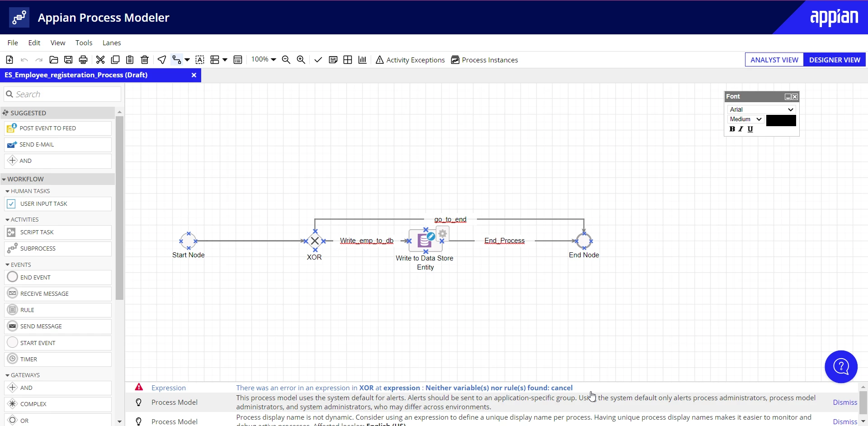Click the User Input Task palette item
The height and width of the screenshot is (426, 868).
point(58,204)
